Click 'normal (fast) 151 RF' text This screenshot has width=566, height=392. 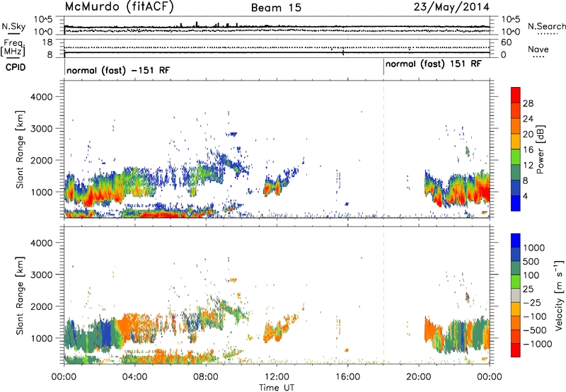[x=433, y=64]
